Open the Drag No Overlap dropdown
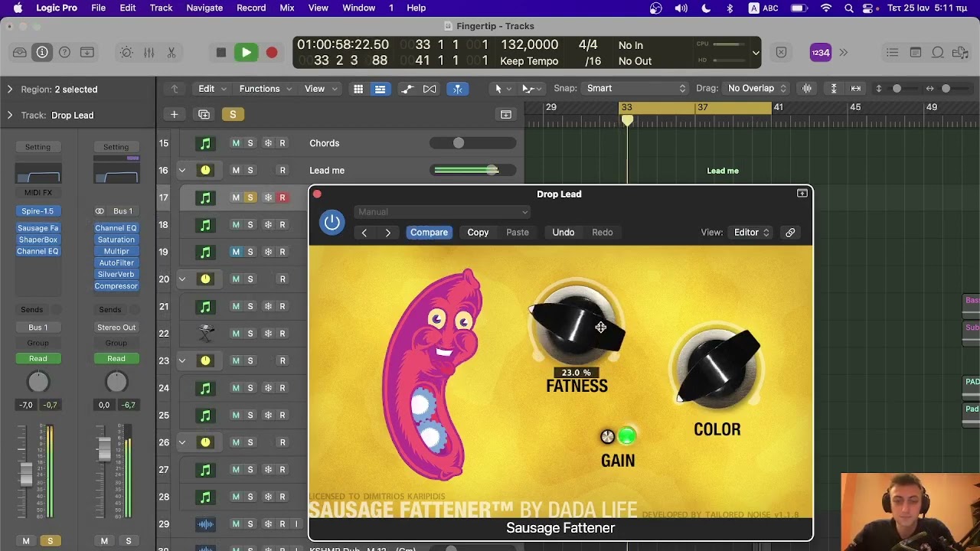This screenshot has height=551, width=980. pos(756,89)
